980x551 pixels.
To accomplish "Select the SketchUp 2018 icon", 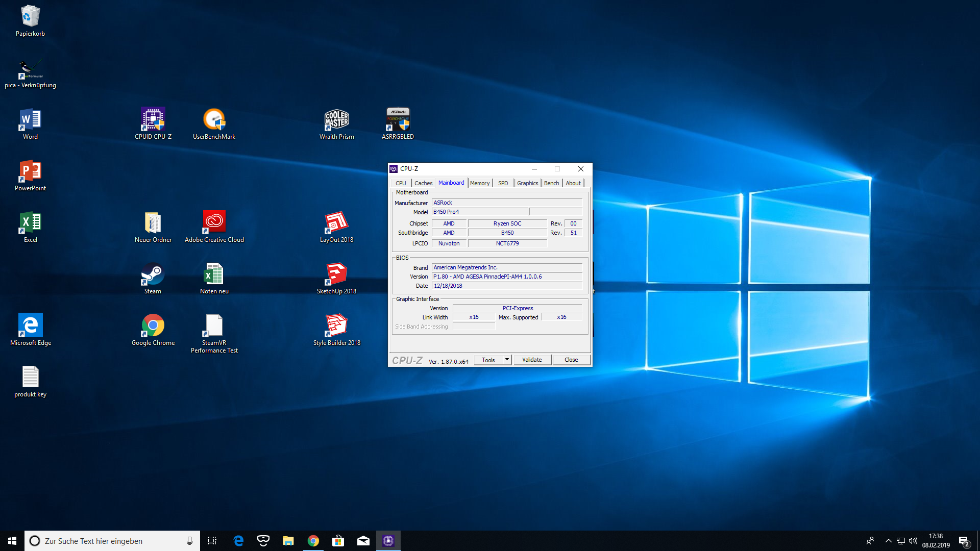I will tap(336, 279).
